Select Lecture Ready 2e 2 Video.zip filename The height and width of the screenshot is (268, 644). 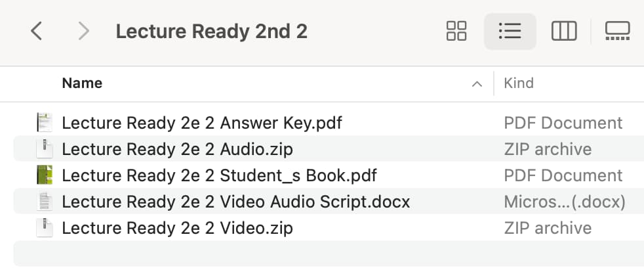(x=177, y=228)
